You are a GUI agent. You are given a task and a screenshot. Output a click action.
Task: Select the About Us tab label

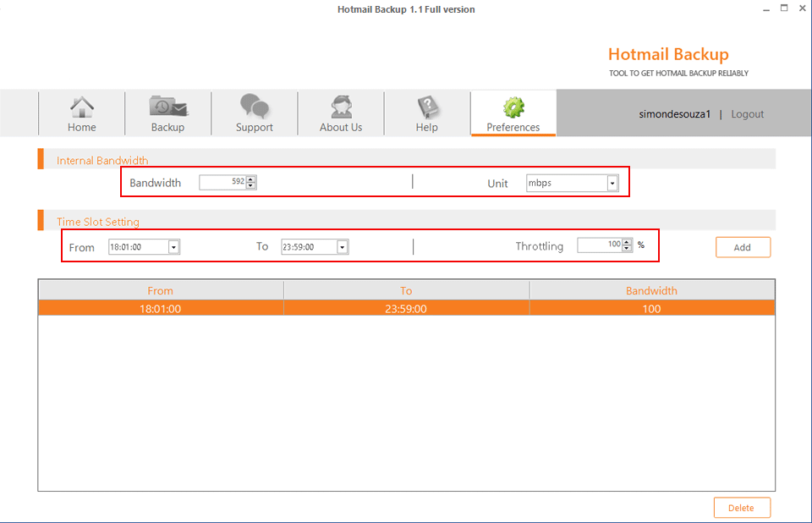(341, 128)
